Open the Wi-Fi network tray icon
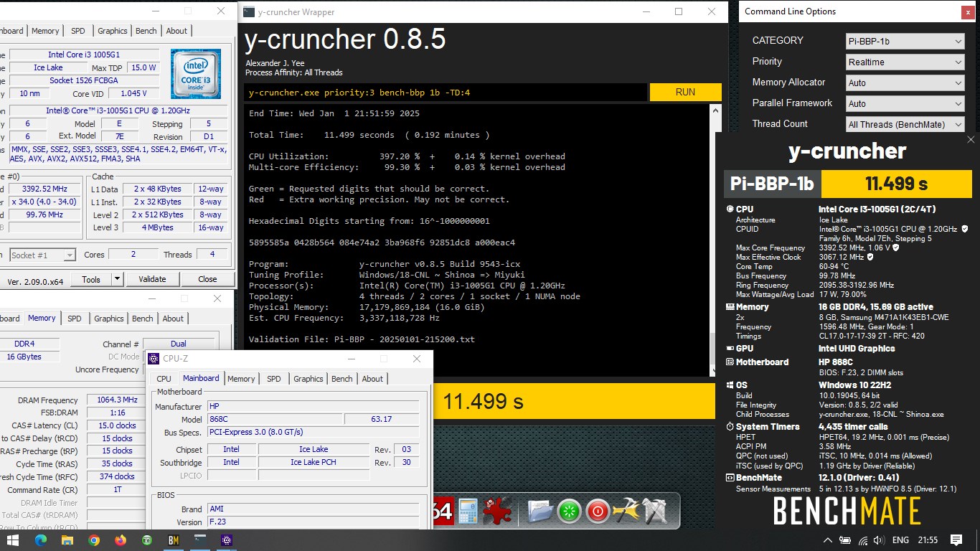 click(x=863, y=540)
